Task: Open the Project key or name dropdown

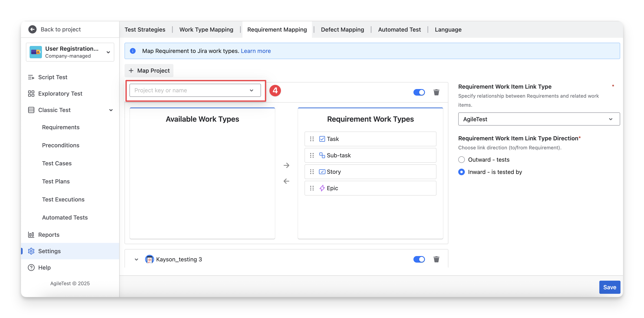Action: point(195,90)
